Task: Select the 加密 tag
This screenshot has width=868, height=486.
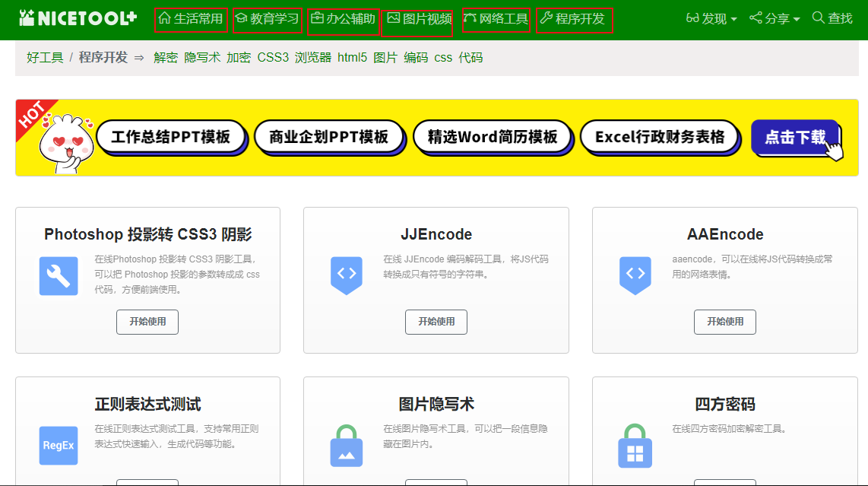Action: click(x=239, y=58)
